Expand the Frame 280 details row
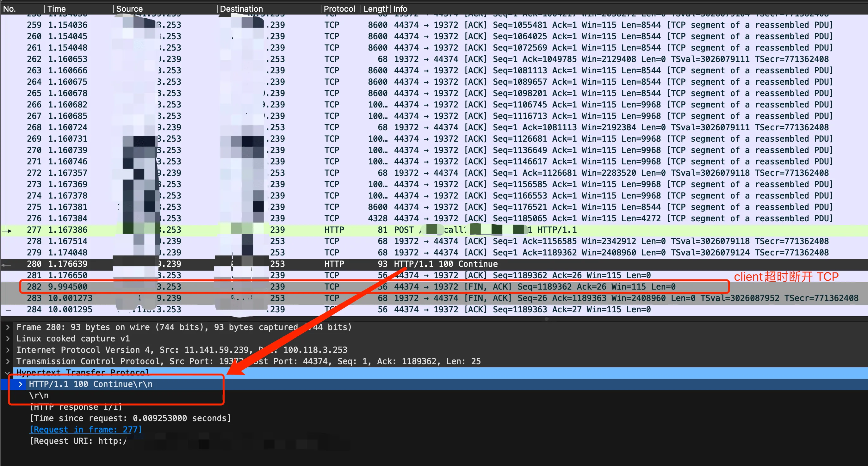This screenshot has width=868, height=466. pos(8,327)
